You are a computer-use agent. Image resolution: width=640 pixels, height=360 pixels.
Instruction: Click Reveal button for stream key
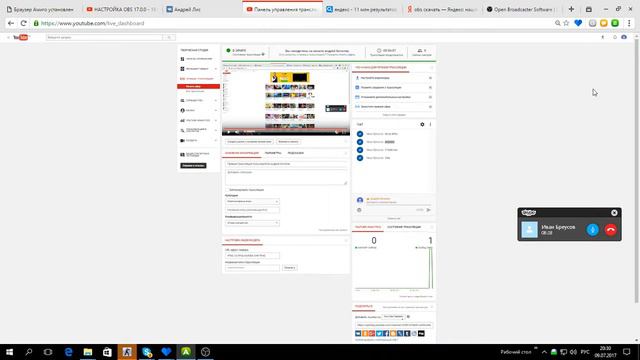(289, 268)
